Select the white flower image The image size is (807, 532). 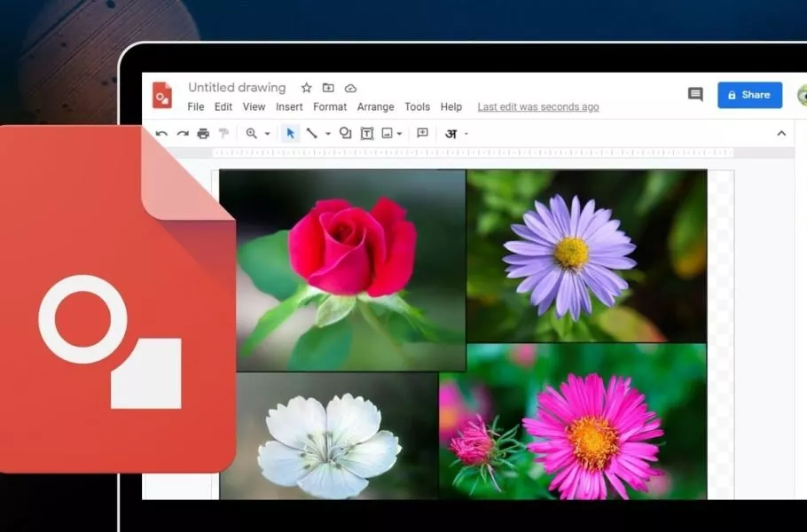click(329, 435)
